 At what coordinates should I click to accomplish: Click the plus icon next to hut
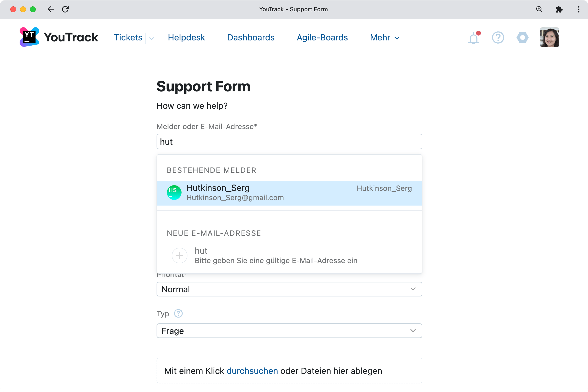tap(180, 255)
